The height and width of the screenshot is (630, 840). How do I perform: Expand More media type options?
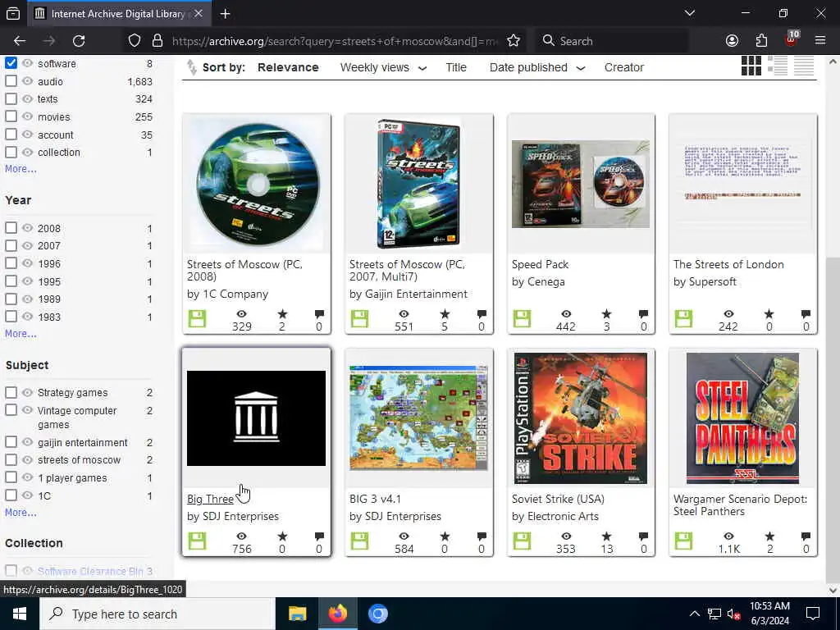pyautogui.click(x=21, y=169)
